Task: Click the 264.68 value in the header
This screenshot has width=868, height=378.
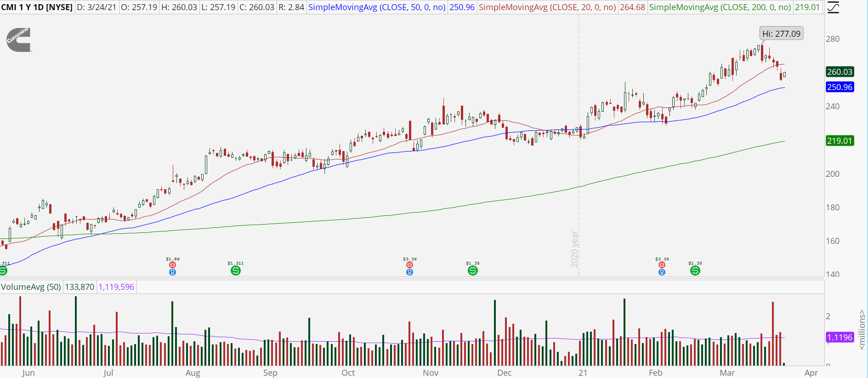Action: pos(632,7)
